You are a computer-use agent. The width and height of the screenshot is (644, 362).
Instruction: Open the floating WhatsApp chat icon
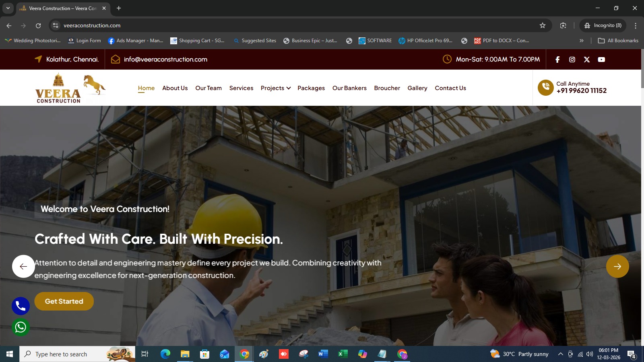(21, 327)
